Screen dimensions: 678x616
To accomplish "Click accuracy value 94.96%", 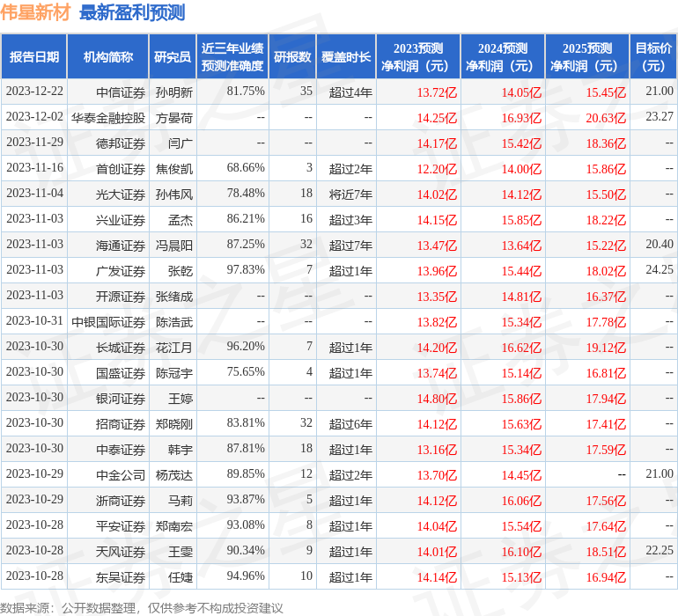I will 246,576.
